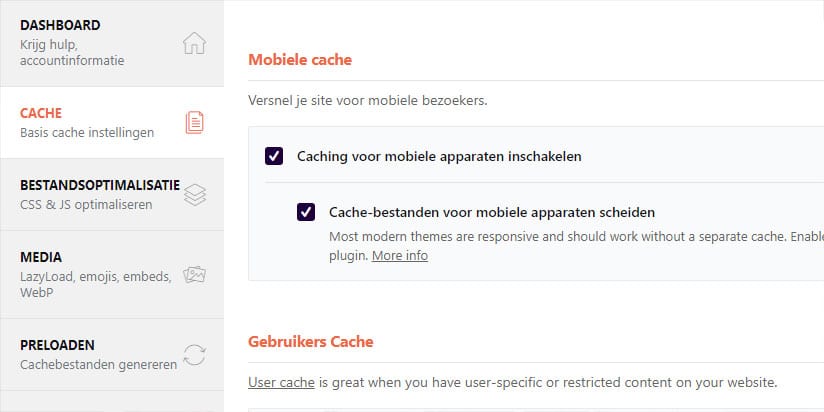Select the CACHE tab title
This screenshot has width=824, height=412.
point(41,113)
